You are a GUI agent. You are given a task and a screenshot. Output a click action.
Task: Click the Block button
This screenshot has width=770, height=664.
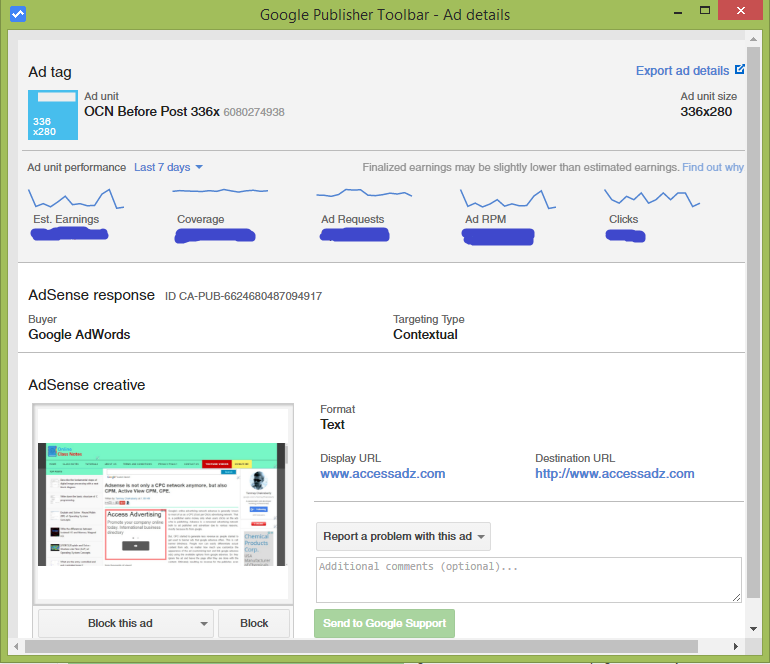point(254,623)
